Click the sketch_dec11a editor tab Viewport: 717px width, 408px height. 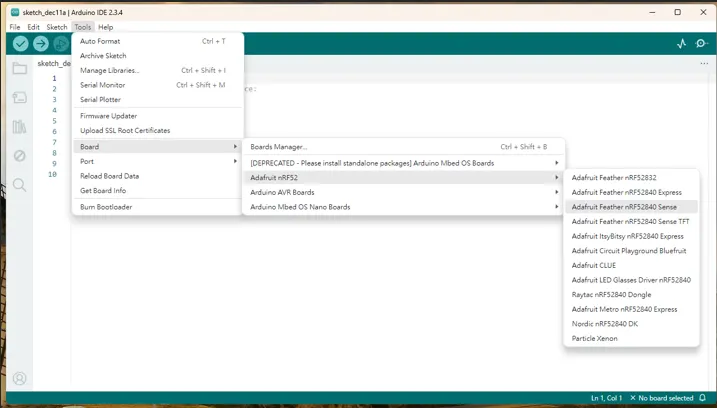(x=54, y=64)
